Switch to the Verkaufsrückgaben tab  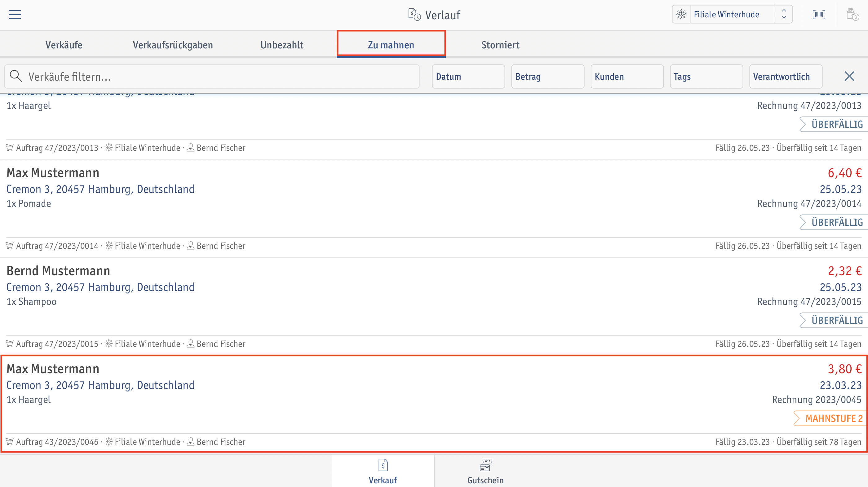point(173,45)
